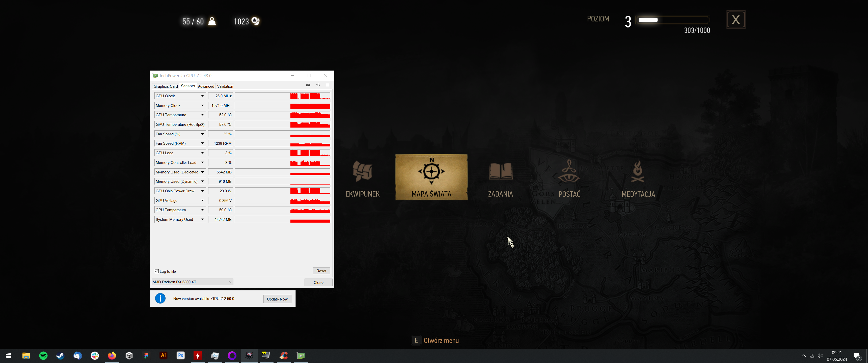This screenshot has height=363, width=868.
Task: Click the GPU Clock sensor graph
Action: 282,96
